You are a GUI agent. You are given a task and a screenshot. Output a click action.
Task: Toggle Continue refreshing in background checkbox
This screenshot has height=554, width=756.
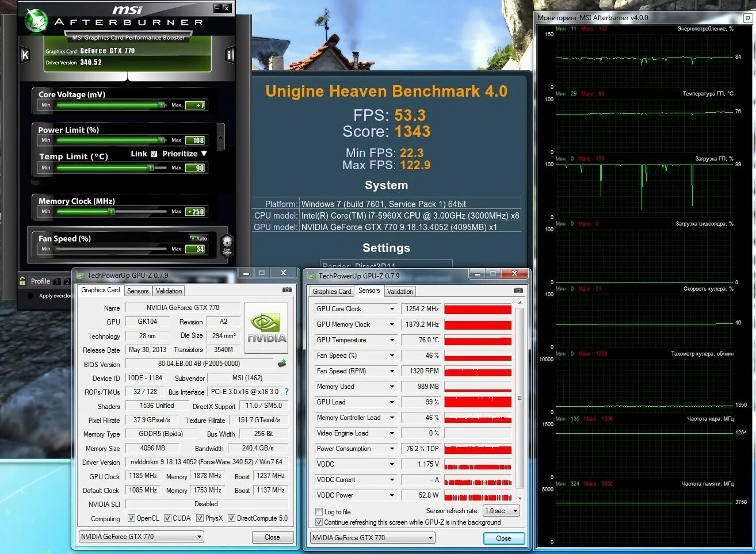pos(319,522)
